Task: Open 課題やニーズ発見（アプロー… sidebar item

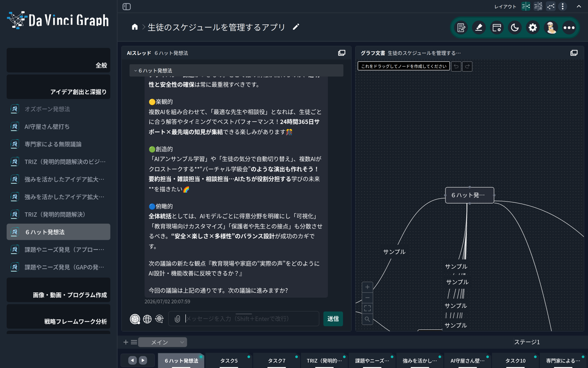Action: coord(58,249)
